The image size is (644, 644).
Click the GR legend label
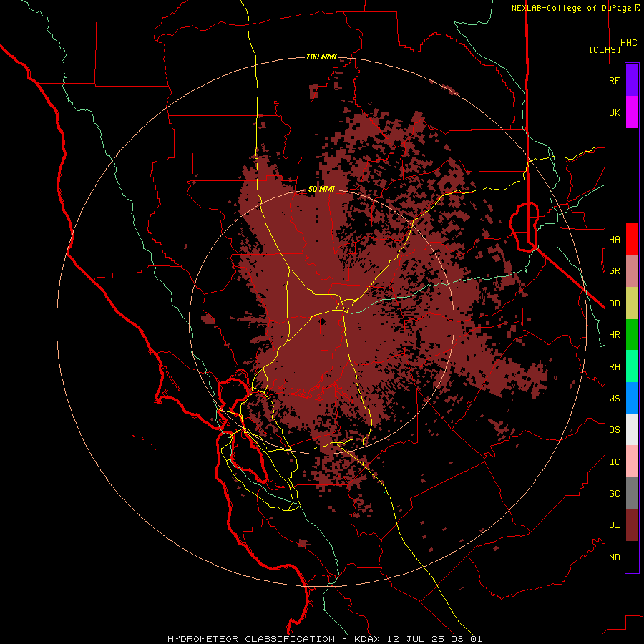tap(614, 271)
